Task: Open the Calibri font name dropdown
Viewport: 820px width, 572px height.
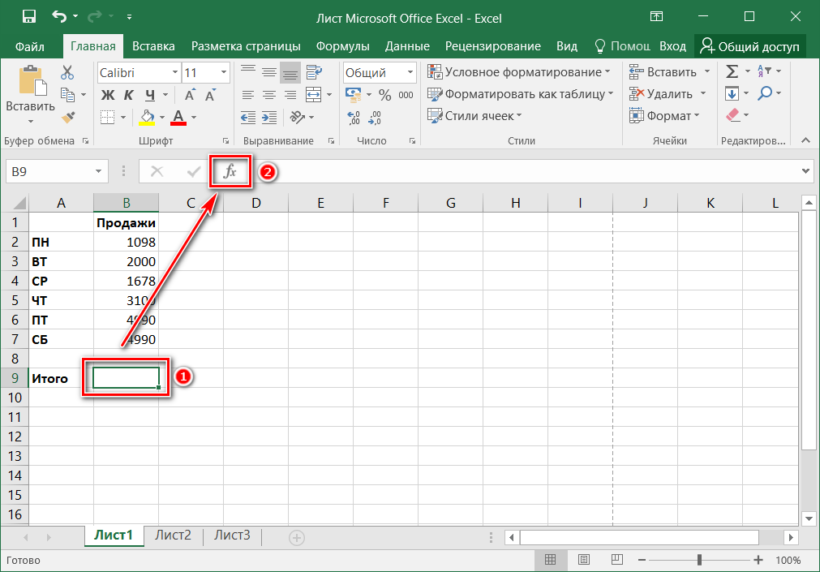Action: point(174,73)
